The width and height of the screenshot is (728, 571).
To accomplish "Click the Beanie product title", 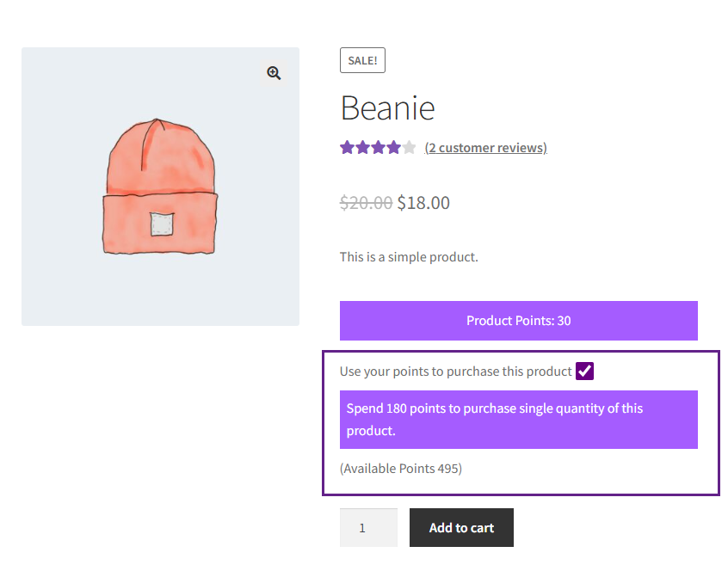I will tap(387, 108).
